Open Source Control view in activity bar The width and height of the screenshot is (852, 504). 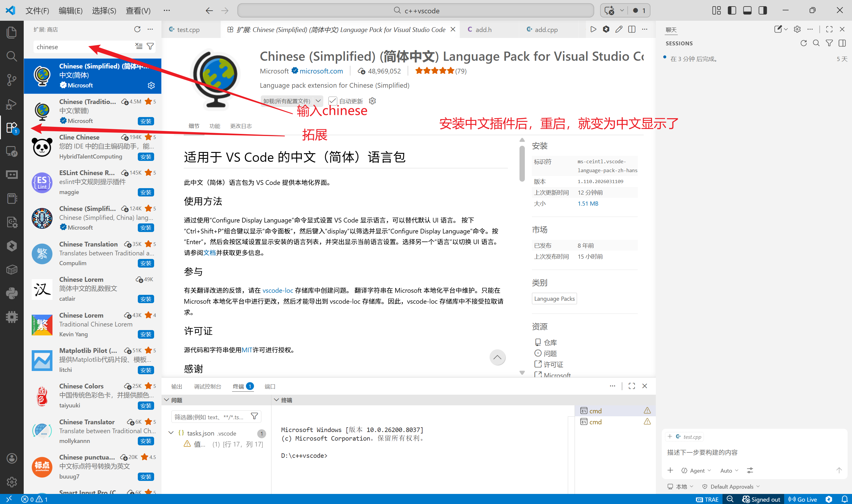(12, 80)
